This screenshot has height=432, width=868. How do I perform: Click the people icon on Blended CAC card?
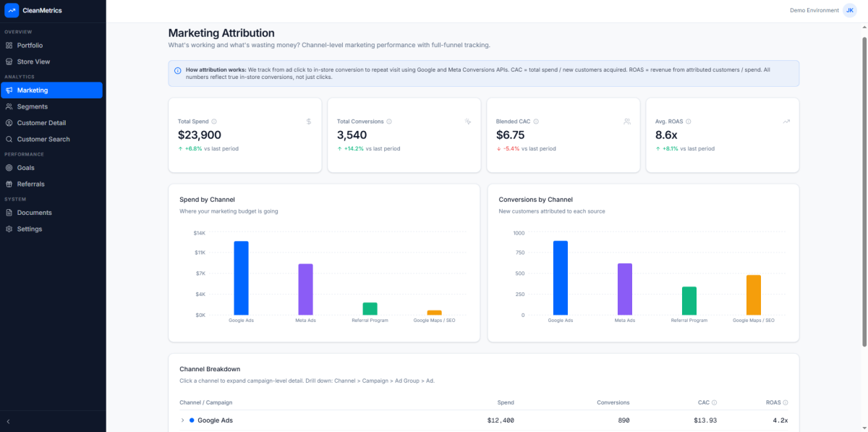point(628,121)
